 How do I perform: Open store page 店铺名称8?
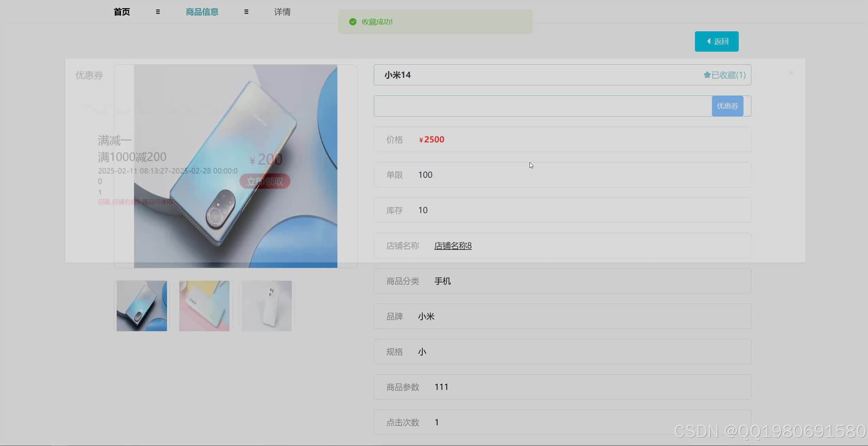coord(453,245)
